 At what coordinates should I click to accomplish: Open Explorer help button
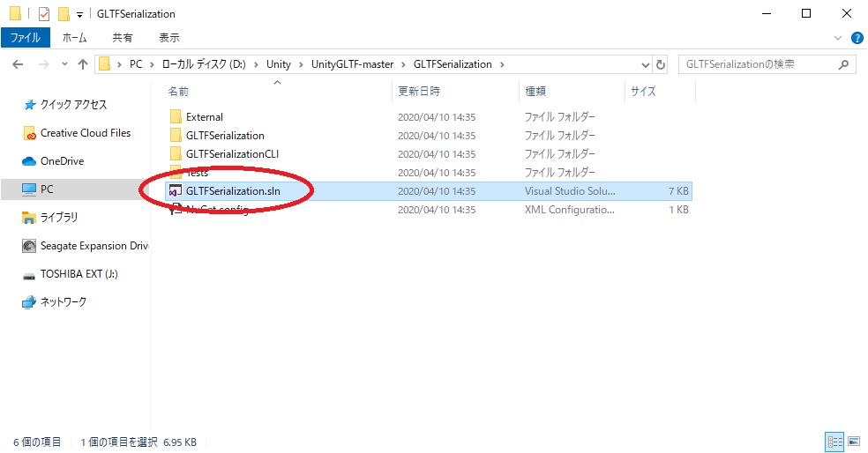coord(857,38)
